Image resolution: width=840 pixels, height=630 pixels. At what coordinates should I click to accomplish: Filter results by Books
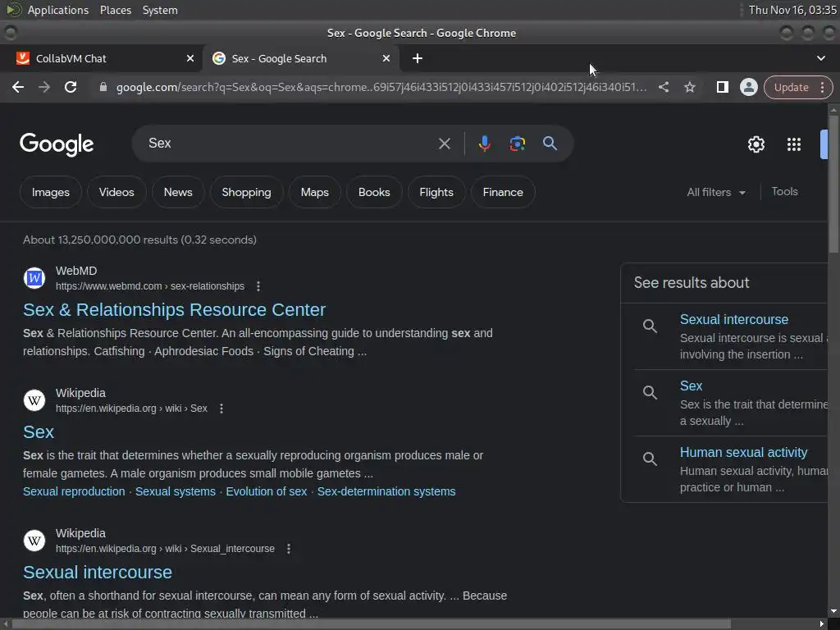pos(374,192)
